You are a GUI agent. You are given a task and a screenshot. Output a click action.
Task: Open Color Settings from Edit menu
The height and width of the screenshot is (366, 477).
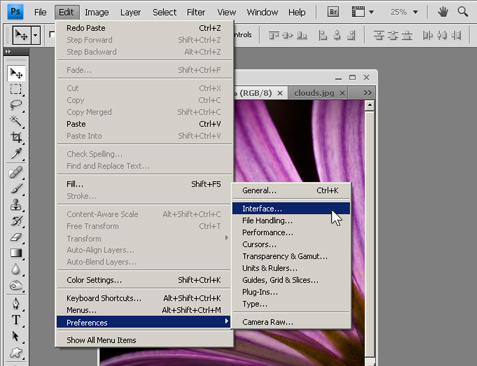click(x=144, y=280)
